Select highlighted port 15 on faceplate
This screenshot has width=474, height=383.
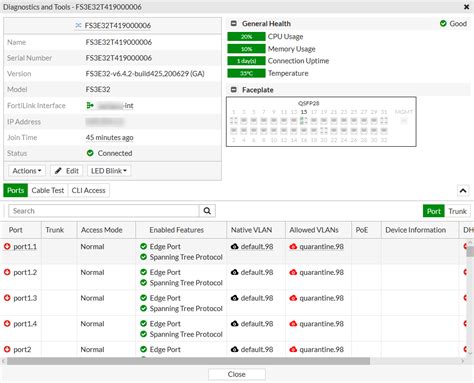pos(304,120)
